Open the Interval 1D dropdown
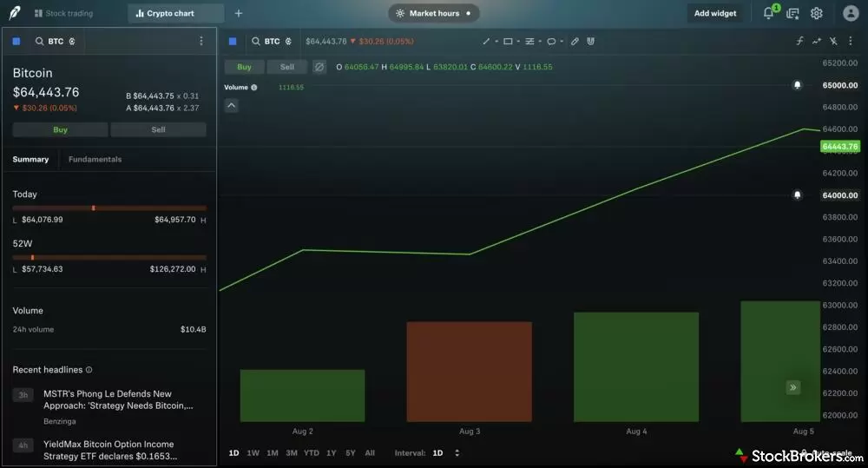This screenshot has height=468, width=868. point(446,453)
